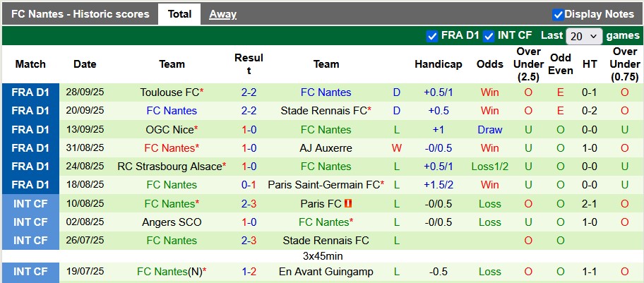Open Stade Rennais FC link on 20/09/25 row

tap(323, 111)
